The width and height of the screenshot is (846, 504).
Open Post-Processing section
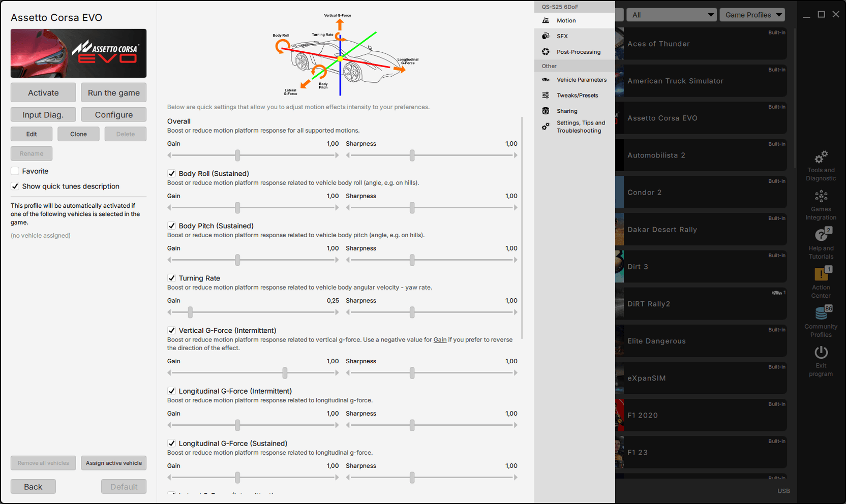pos(575,52)
